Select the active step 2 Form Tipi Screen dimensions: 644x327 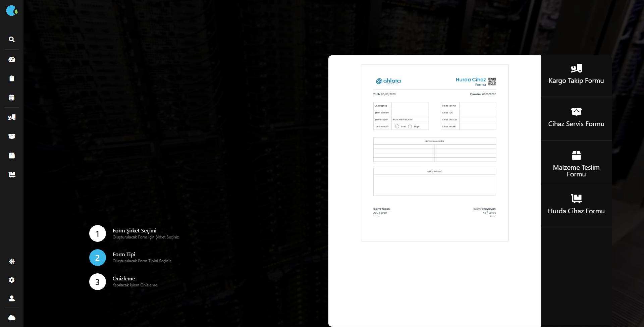[x=98, y=258]
